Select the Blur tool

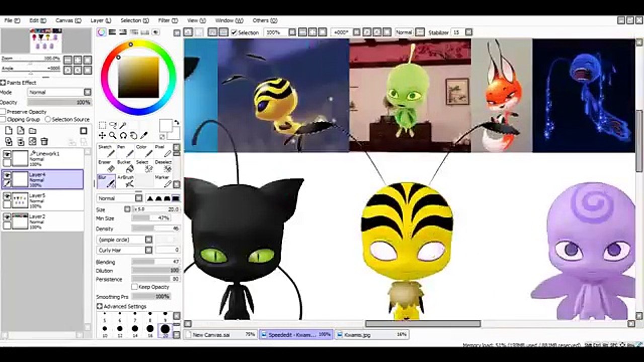tap(106, 181)
